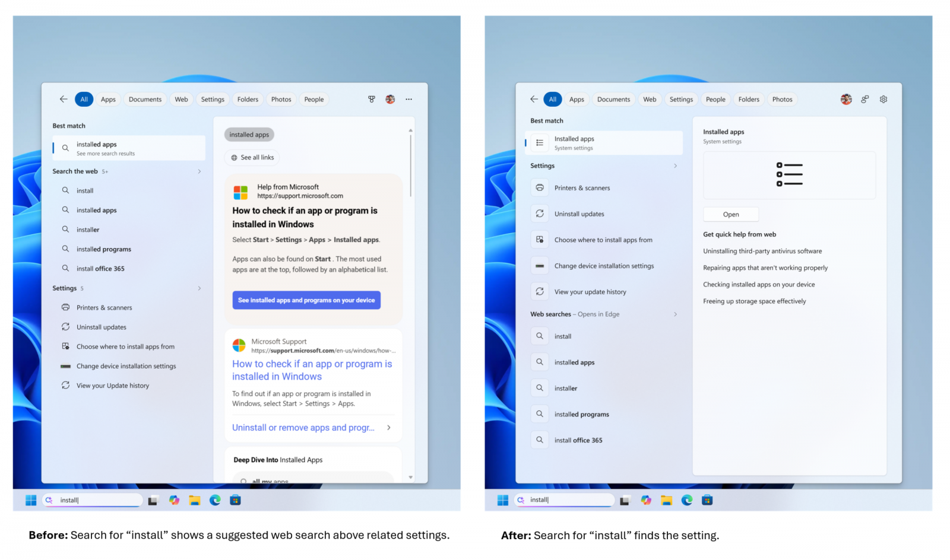This screenshot has height=560, width=950.
Task: Click the organization/accounts icon in the After panel
Action: point(865,99)
